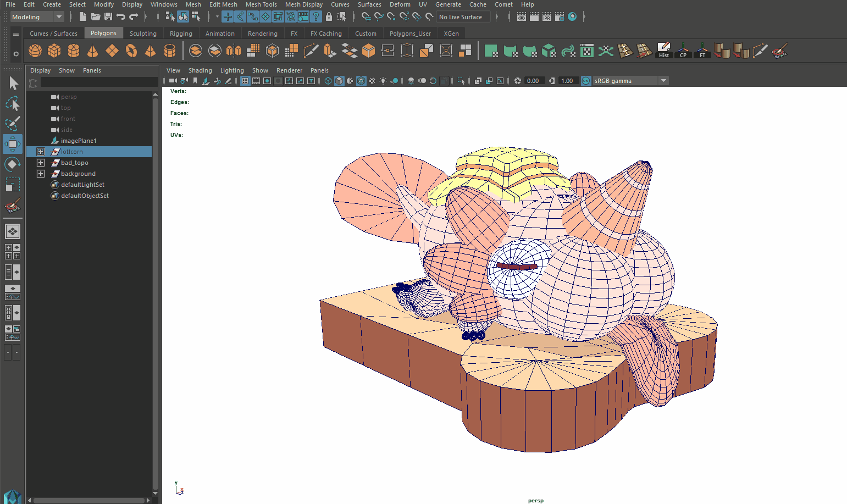Screen dimensions: 847x504
Task: Open the UV checker editor shelf icon
Action: [587, 51]
